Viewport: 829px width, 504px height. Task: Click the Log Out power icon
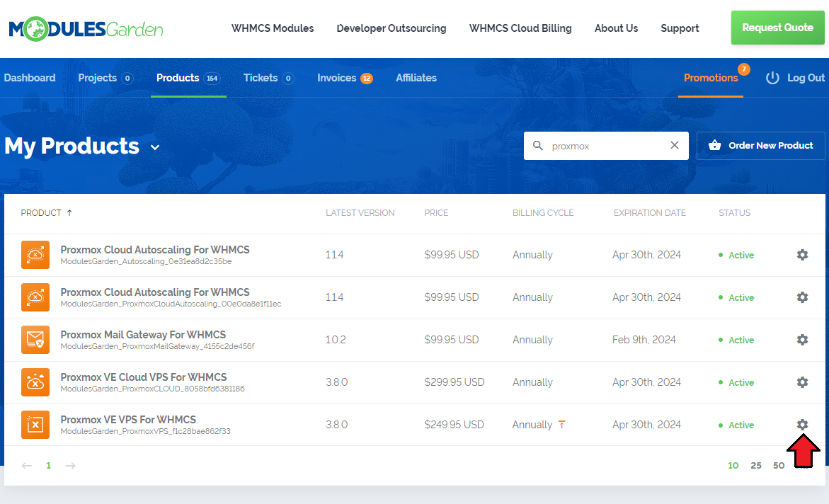pyautogui.click(x=772, y=78)
